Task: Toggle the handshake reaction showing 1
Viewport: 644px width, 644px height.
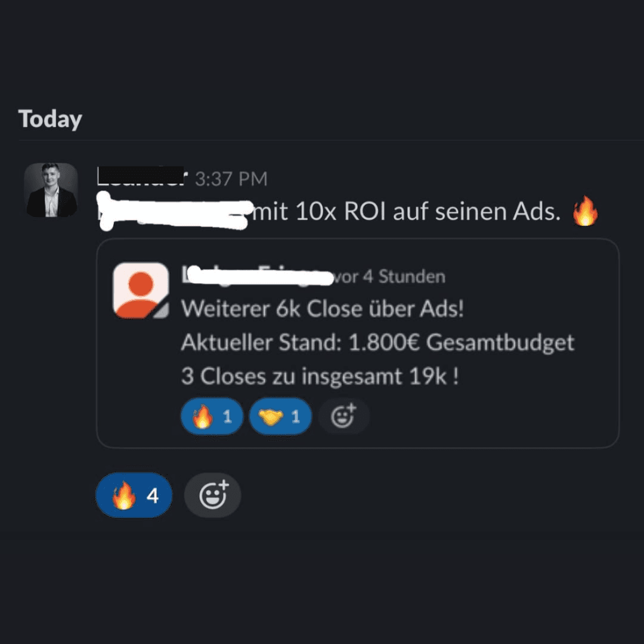Action: [x=280, y=416]
